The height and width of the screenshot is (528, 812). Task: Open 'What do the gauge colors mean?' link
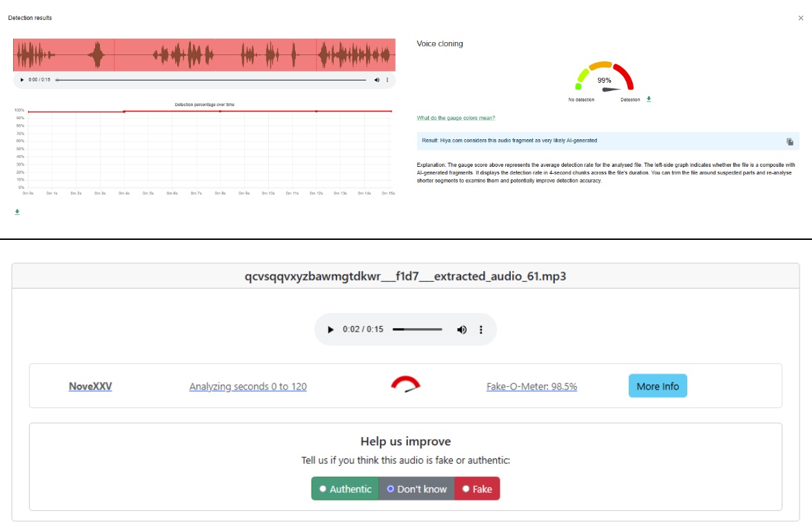(456, 118)
